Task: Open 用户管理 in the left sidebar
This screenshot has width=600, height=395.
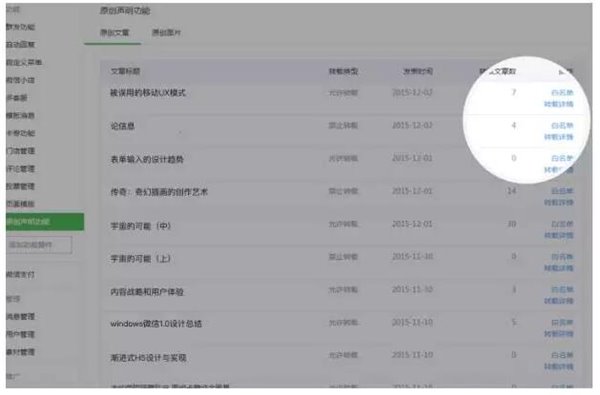Action: tap(20, 334)
